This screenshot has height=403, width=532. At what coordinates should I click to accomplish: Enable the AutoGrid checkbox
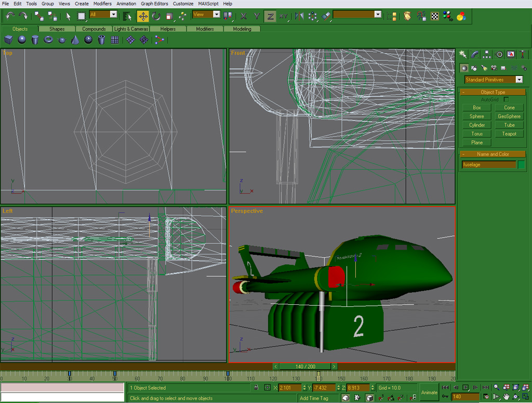pos(506,99)
